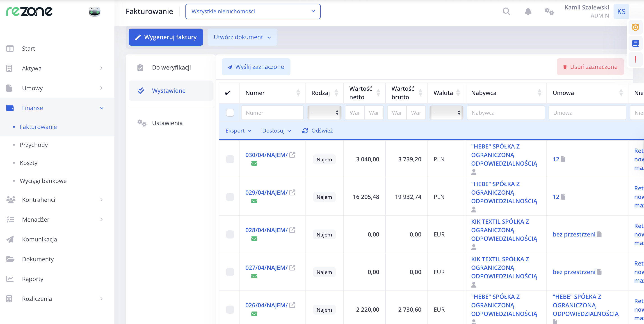Click sort arrows on Numer column
The image size is (644, 324).
coord(298,93)
